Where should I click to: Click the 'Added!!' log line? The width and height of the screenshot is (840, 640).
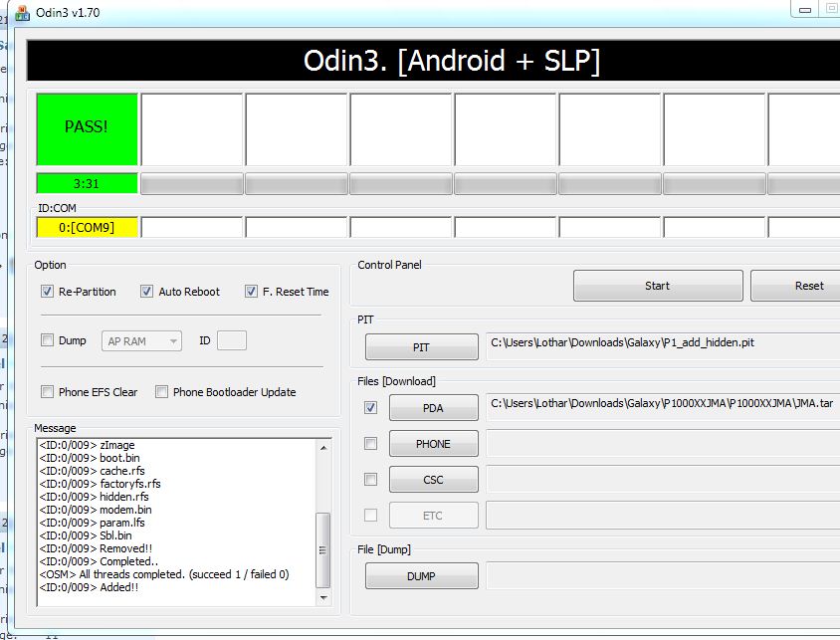[89, 587]
